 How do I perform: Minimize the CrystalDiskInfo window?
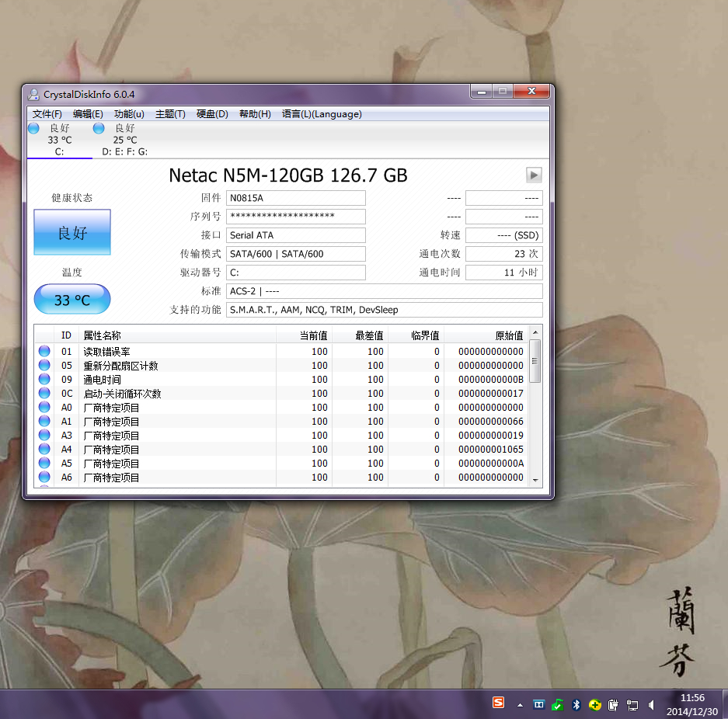tap(482, 92)
